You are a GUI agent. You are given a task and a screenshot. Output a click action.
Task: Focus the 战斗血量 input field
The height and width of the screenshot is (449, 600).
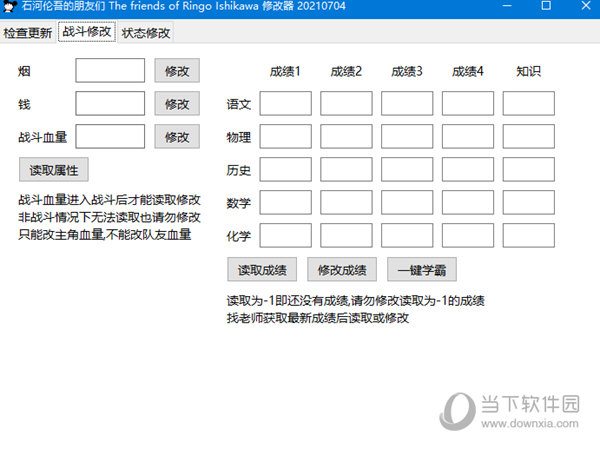click(110, 136)
